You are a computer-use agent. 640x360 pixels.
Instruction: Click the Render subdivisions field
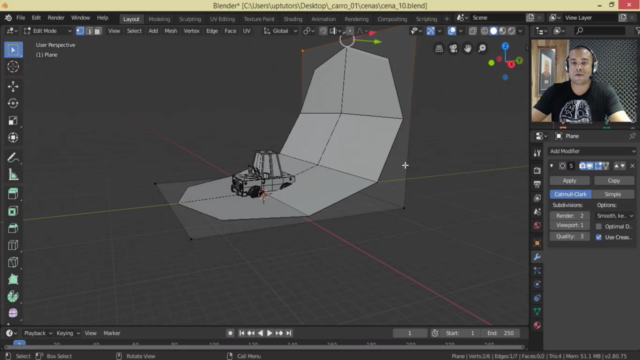click(x=569, y=216)
